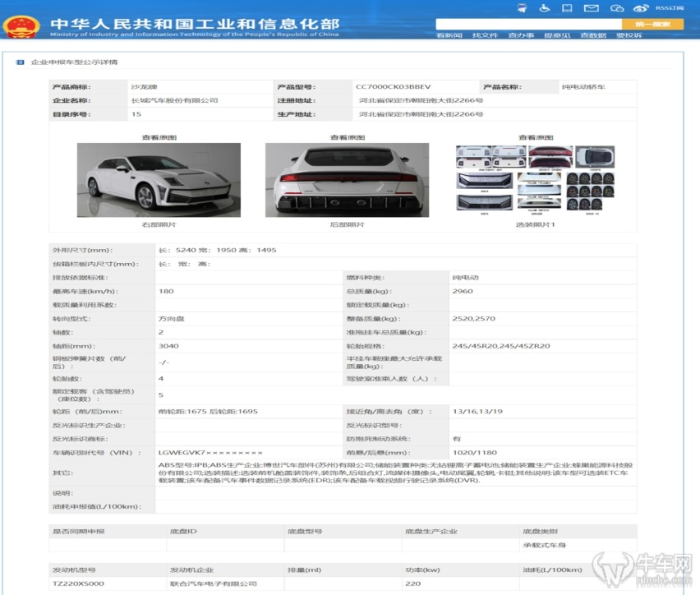The image size is (700, 595).
Task: Select VIN value LGWEGVK7
Action: tap(210, 453)
